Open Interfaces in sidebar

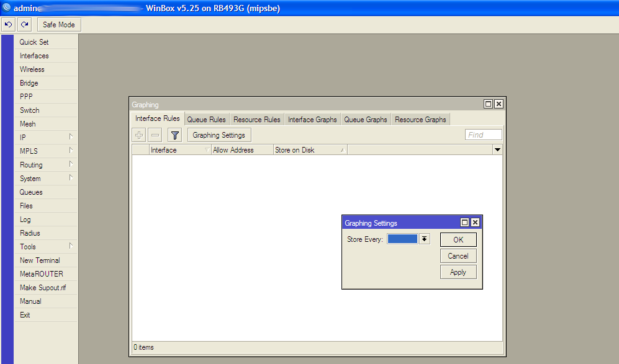point(46,56)
